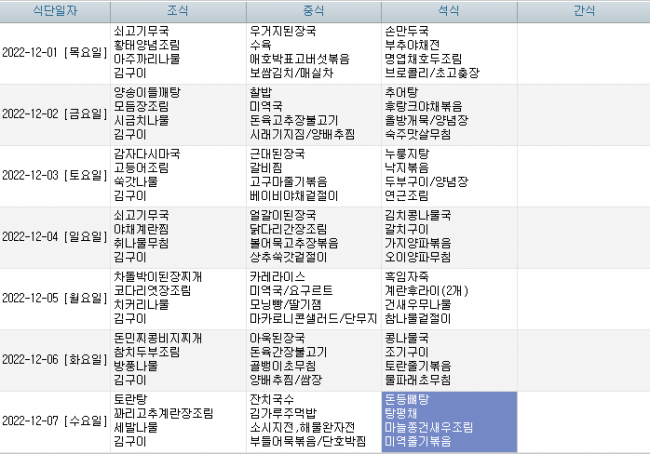Click the 김치콩나물국 dinner cell

448,237
